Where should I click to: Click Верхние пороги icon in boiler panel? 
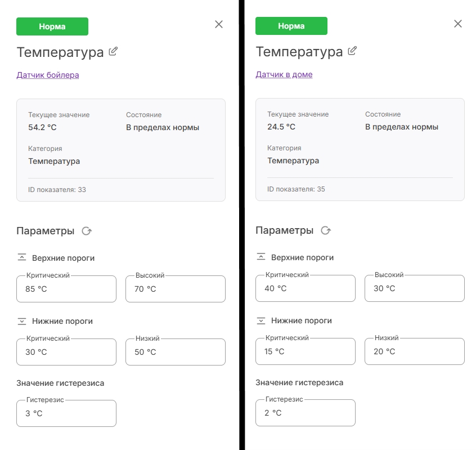(x=22, y=257)
